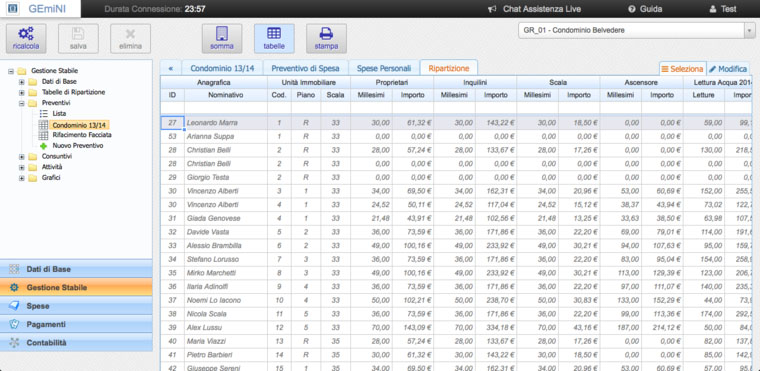Viewport: 760px width, 371px height.
Task: Open the Spese sidebar section
Action: [76, 306]
